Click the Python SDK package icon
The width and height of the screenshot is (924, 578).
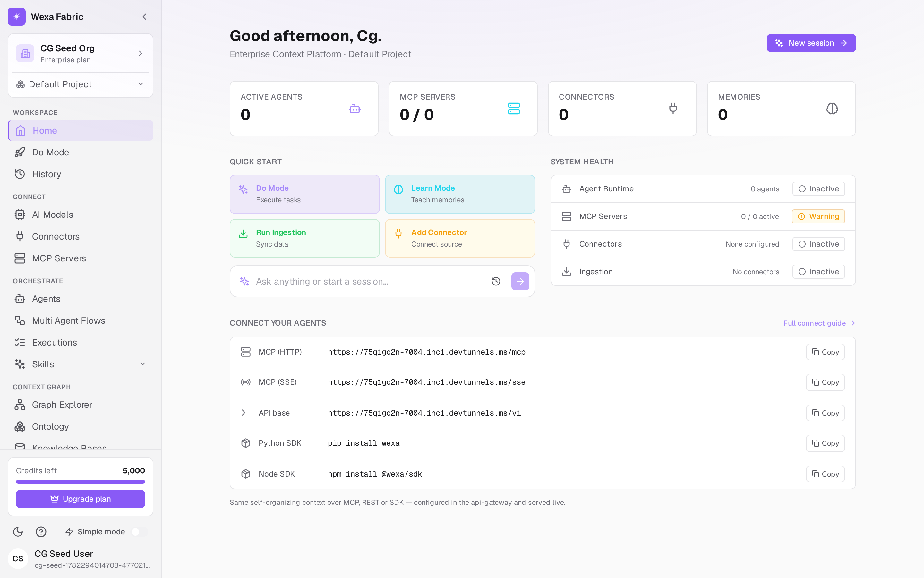click(x=245, y=443)
